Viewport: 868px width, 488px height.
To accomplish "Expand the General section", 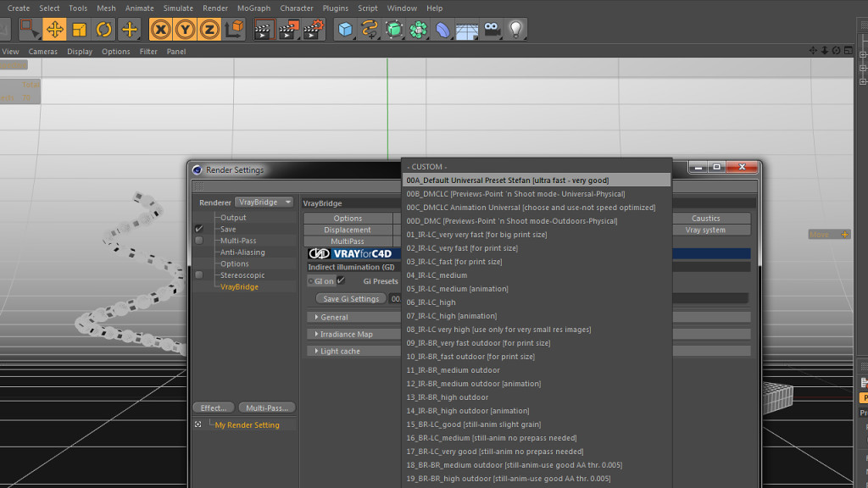I will [334, 317].
